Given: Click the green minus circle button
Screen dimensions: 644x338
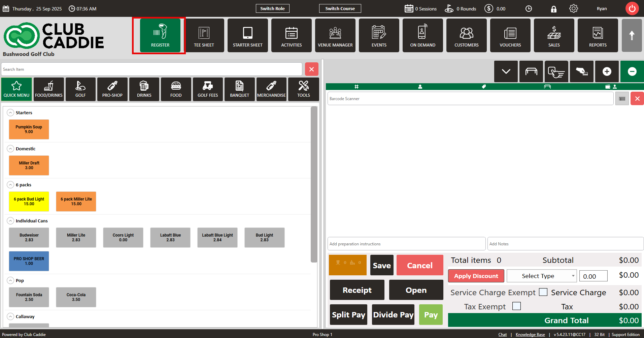Looking at the screenshot, I should click(632, 71).
